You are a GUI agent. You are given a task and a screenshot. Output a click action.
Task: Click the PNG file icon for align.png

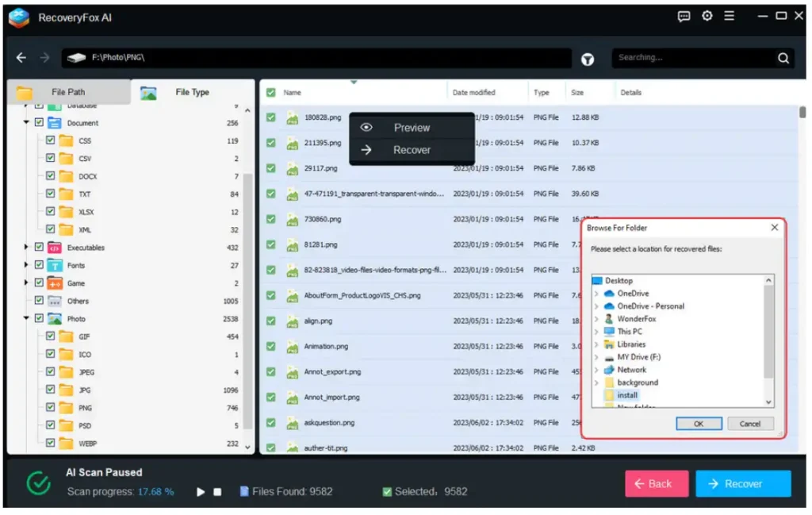(292, 321)
